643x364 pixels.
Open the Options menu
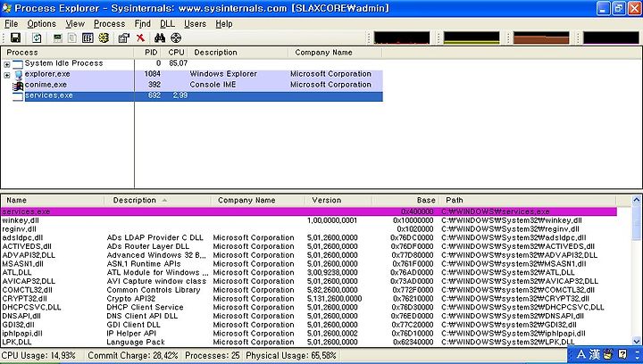(x=41, y=24)
